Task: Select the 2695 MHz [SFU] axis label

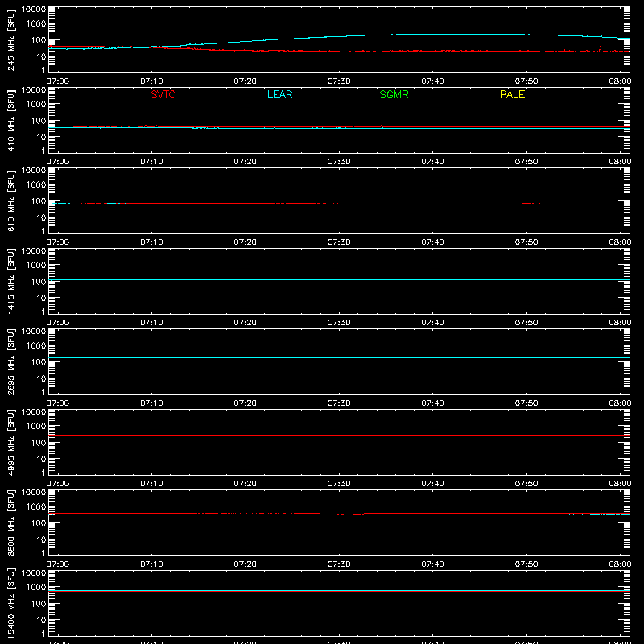Action: click(x=10, y=361)
